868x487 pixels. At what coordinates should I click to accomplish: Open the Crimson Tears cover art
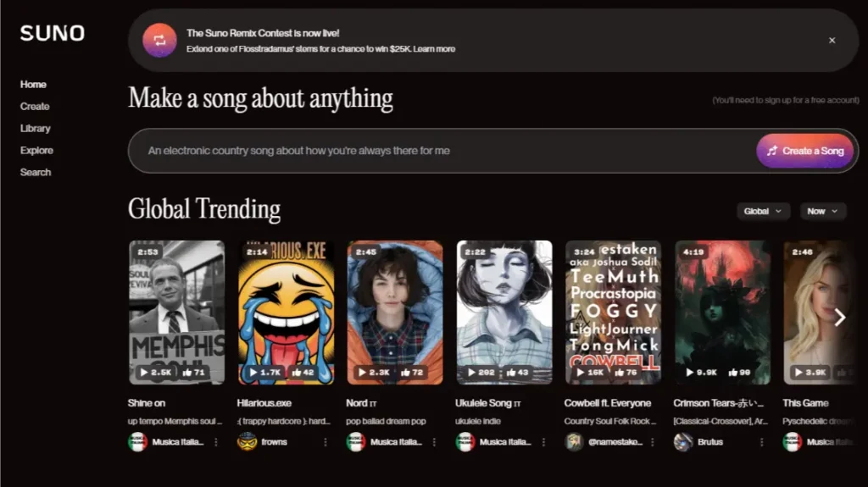[722, 313]
